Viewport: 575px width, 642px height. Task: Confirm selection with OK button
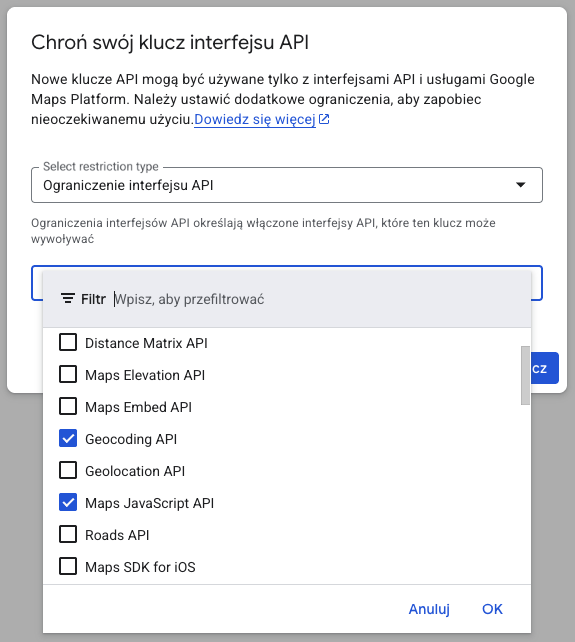click(x=492, y=609)
